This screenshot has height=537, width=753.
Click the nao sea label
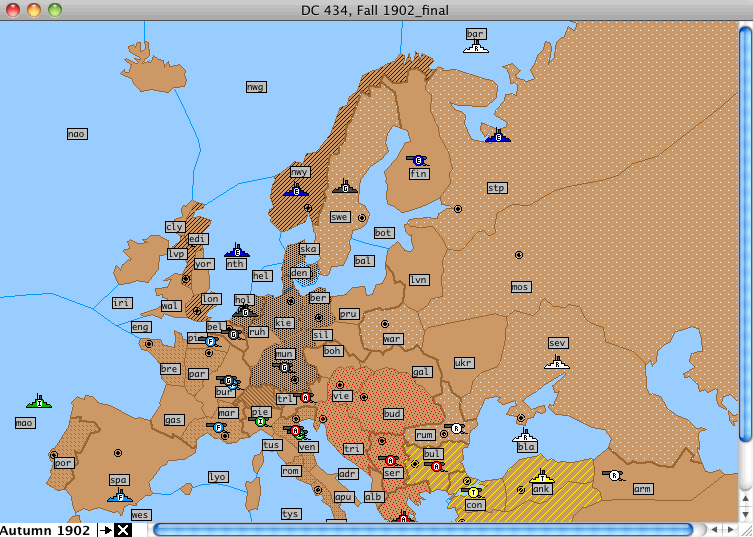click(77, 134)
